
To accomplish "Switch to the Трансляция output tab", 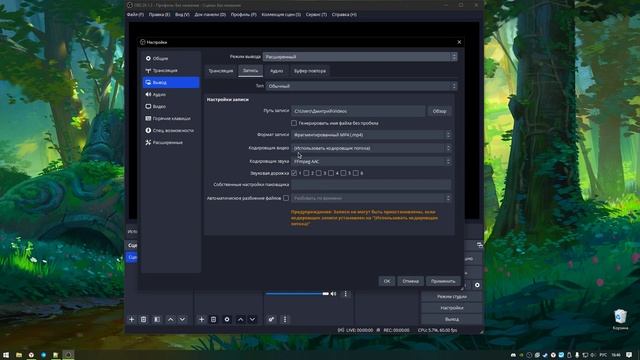I will pos(221,71).
